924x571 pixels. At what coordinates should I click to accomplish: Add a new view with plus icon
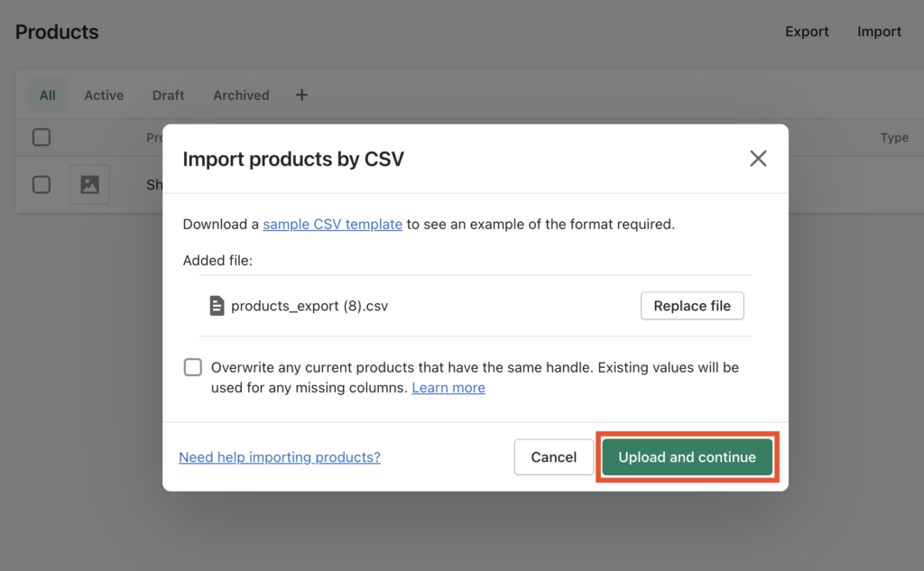(301, 95)
